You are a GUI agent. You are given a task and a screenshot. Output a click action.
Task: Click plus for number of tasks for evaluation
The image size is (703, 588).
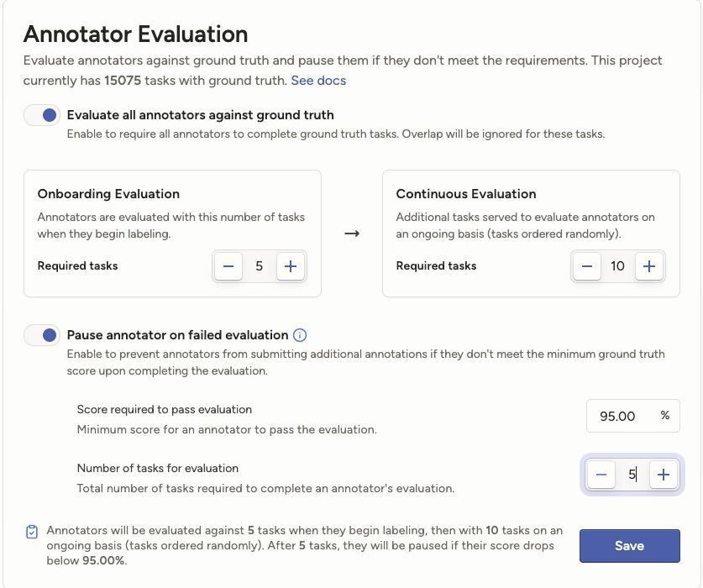click(664, 475)
